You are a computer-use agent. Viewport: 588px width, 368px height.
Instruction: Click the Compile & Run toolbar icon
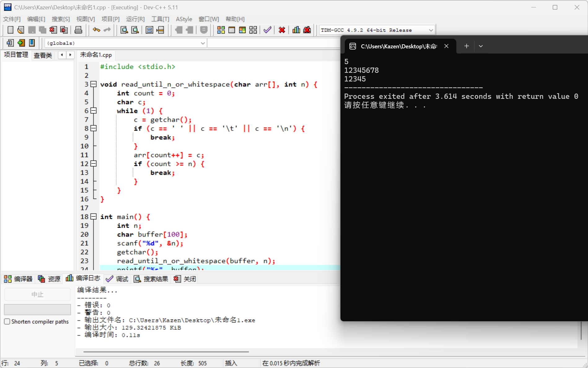[x=242, y=30]
